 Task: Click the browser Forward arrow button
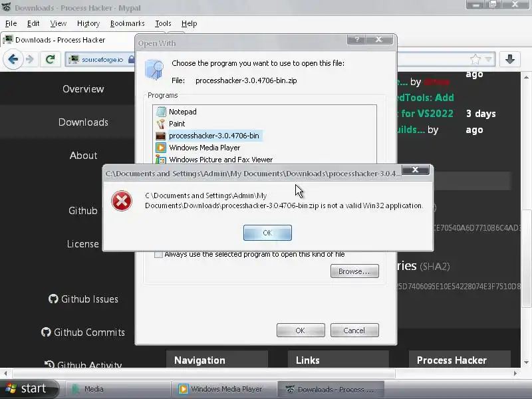coord(30,60)
